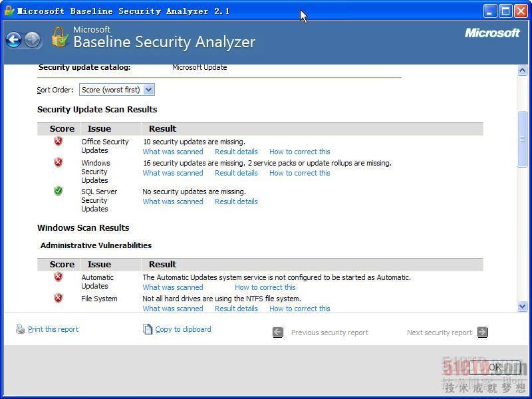The height and width of the screenshot is (399, 532).
Task: Click red shield icon for Windows Security Updates
Action: pyautogui.click(x=59, y=162)
